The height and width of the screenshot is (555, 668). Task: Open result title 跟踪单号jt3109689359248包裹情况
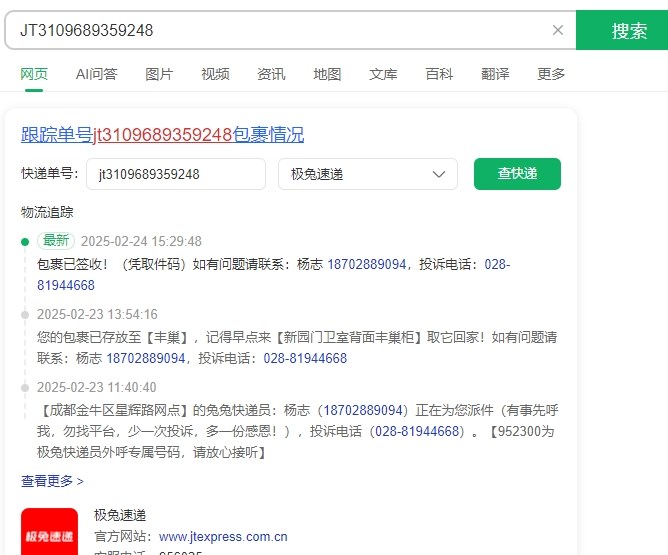pyautogui.click(x=162, y=135)
